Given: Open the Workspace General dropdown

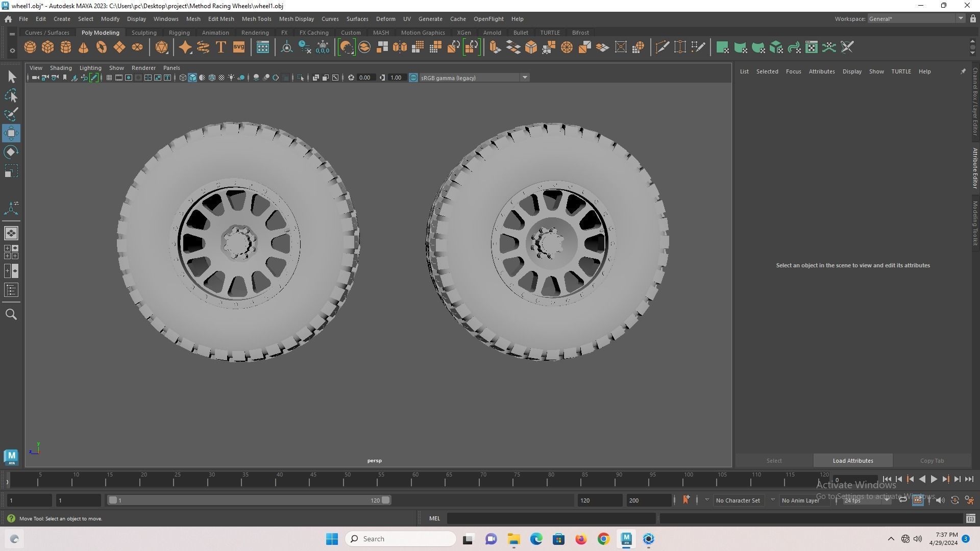Looking at the screenshot, I should tap(917, 19).
